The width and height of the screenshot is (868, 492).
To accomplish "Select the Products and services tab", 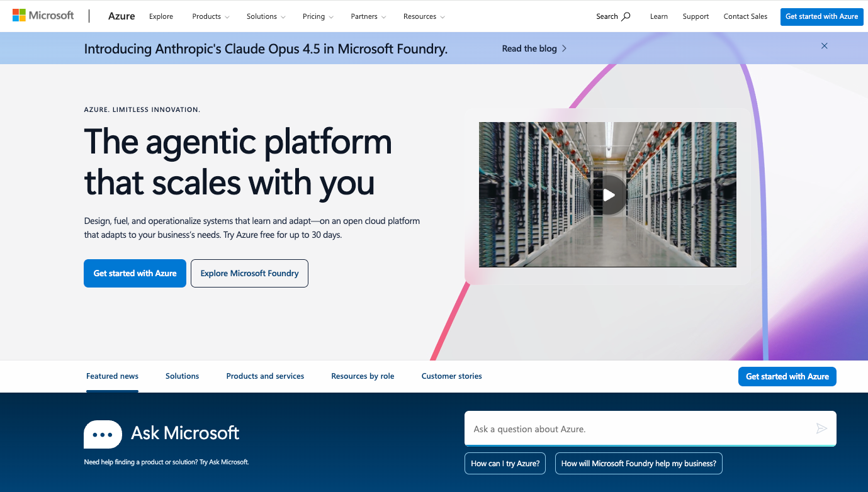I will point(265,376).
